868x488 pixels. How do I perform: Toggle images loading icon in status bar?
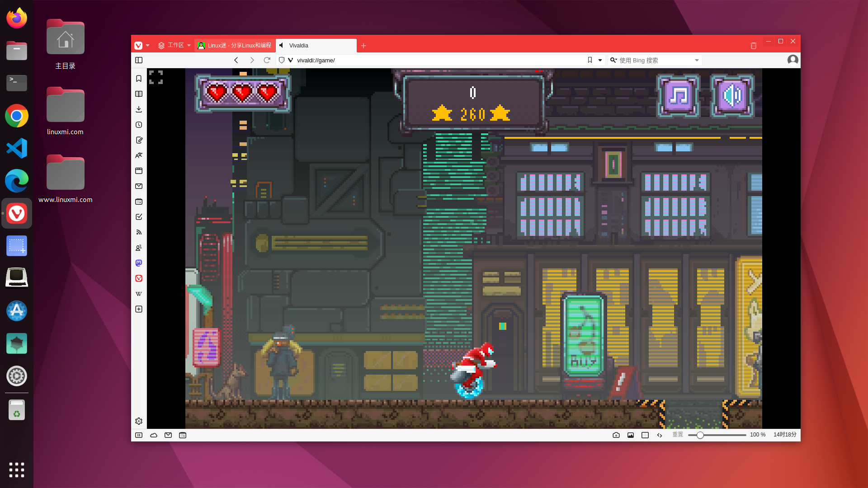tap(631, 435)
